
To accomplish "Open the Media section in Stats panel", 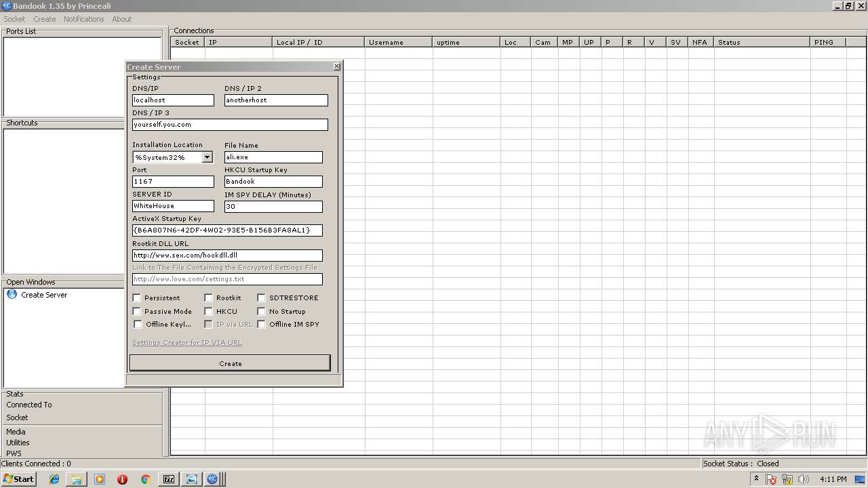I will 16,432.
